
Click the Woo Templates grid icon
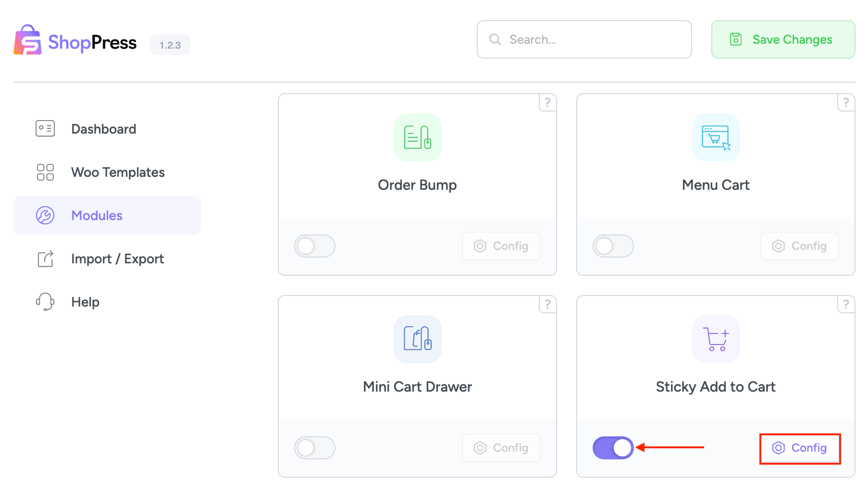[45, 172]
